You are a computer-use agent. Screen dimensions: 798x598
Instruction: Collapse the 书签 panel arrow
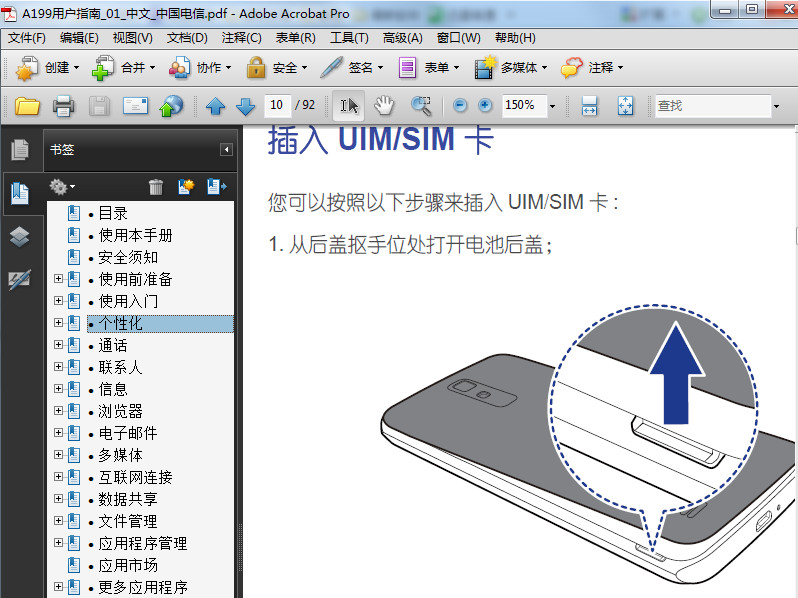(x=226, y=150)
